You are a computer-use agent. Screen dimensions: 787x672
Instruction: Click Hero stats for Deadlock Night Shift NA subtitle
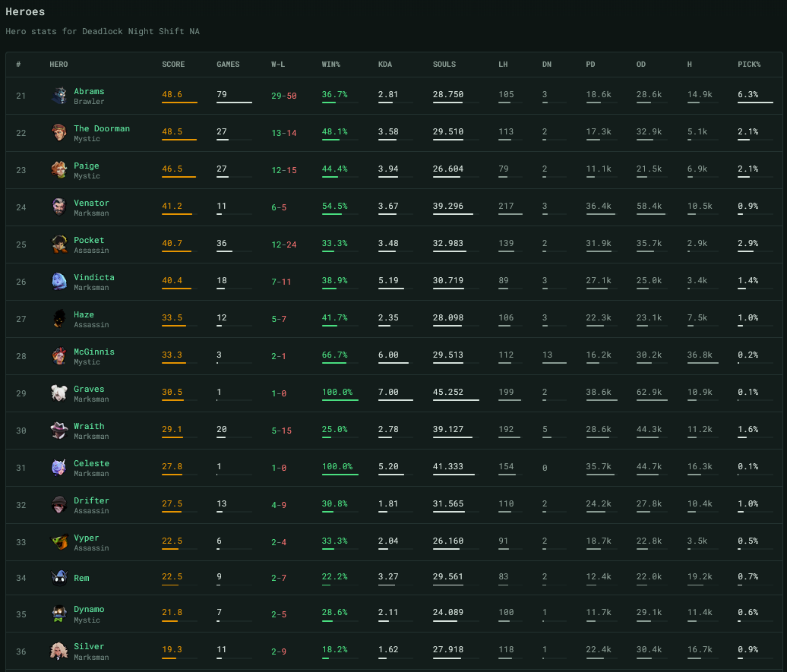[x=103, y=31]
